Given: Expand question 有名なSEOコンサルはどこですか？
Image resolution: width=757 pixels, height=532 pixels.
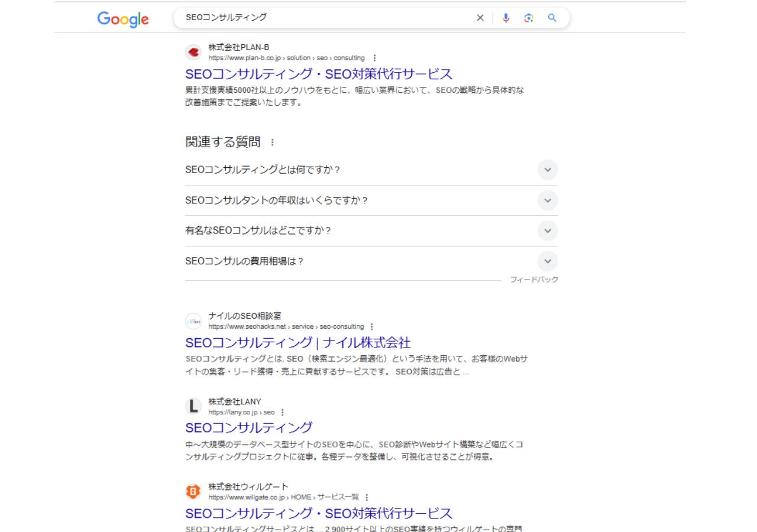Looking at the screenshot, I should coord(371,231).
